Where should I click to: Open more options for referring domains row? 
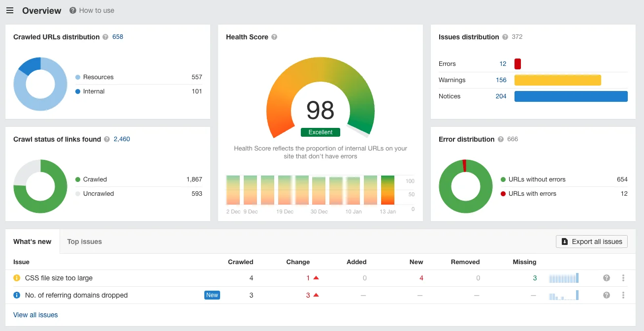tap(623, 295)
